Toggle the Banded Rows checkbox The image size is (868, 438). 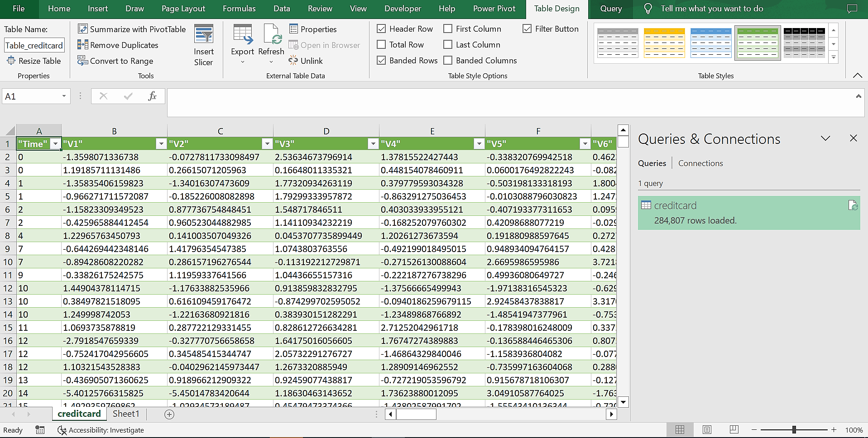[381, 60]
